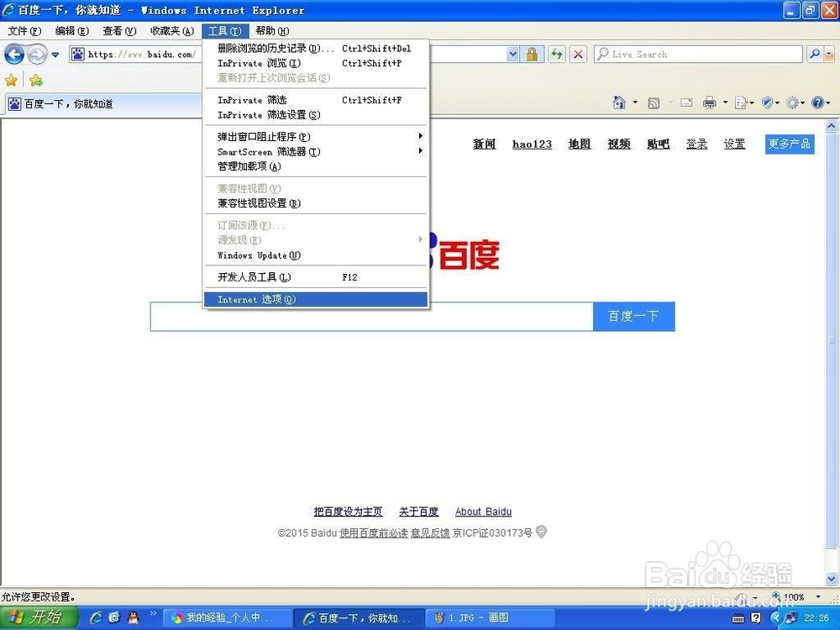This screenshot has height=630, width=840.
Task: Open the 地图 link
Action: tap(580, 144)
